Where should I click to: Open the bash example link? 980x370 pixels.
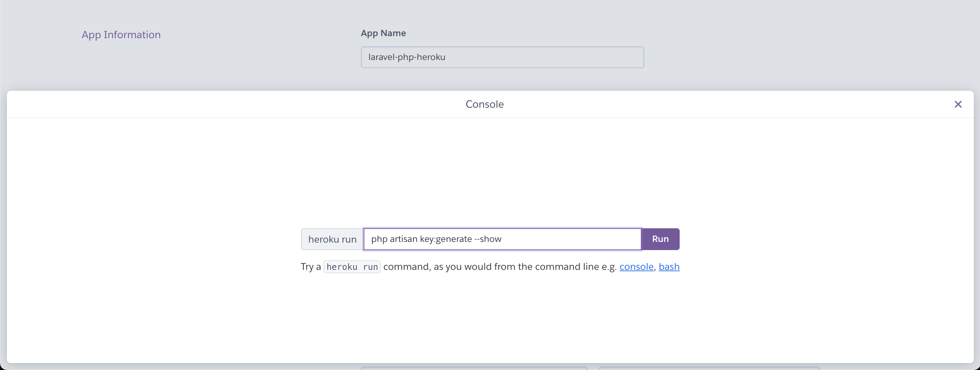pyautogui.click(x=669, y=266)
